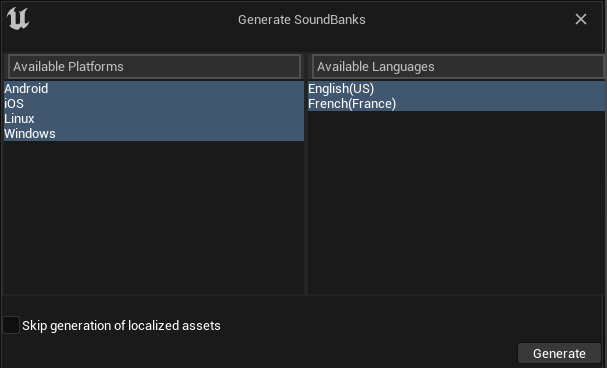Select English(US) language entry
The width and height of the screenshot is (607, 368).
[456, 89]
